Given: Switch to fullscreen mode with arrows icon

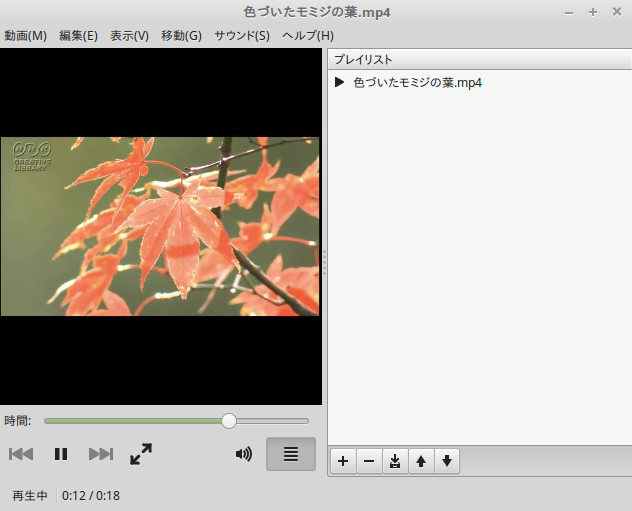Looking at the screenshot, I should [x=141, y=454].
